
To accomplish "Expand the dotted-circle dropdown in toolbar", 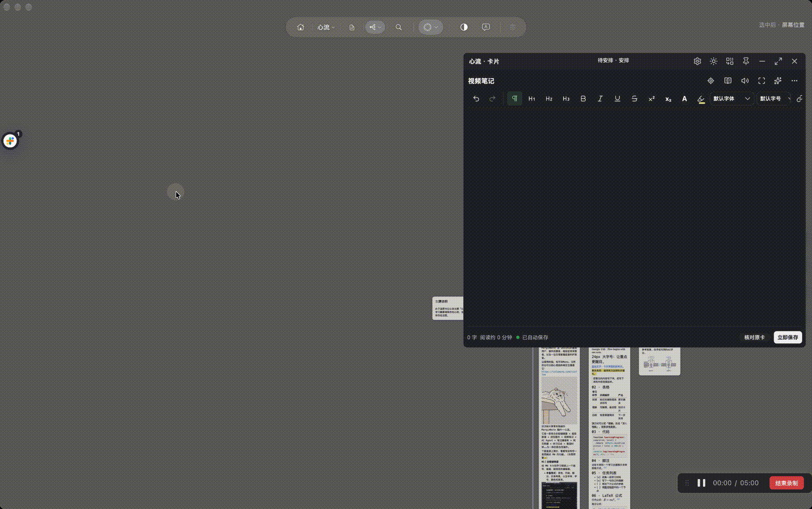I will [431, 27].
